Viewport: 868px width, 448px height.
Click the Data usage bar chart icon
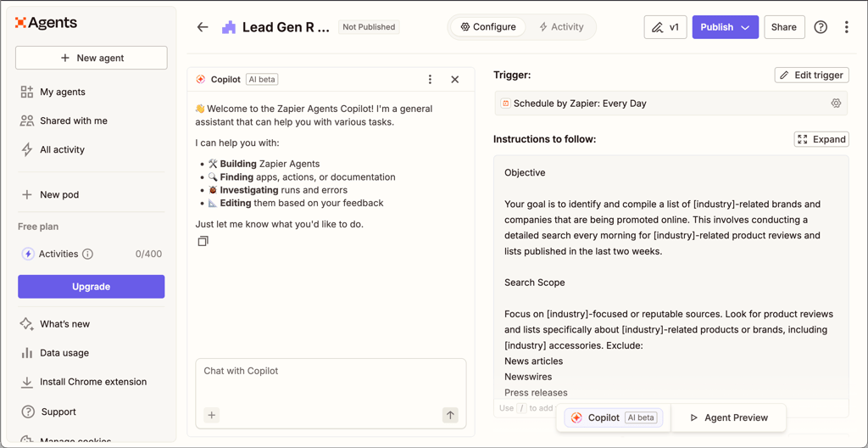(x=26, y=353)
